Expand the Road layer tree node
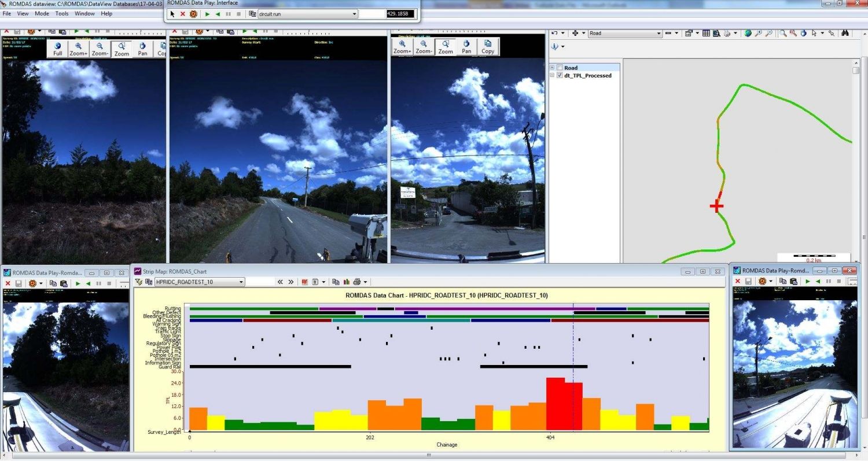868x461 pixels. click(x=552, y=68)
